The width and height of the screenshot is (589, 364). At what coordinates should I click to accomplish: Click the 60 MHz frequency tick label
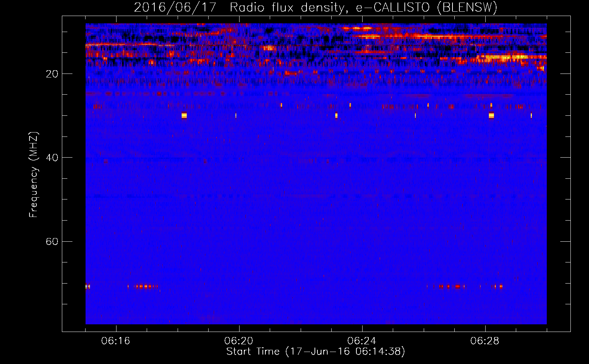pos(52,241)
